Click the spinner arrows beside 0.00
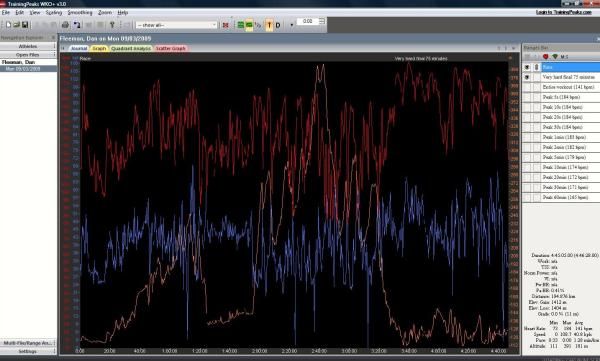 [322, 21]
